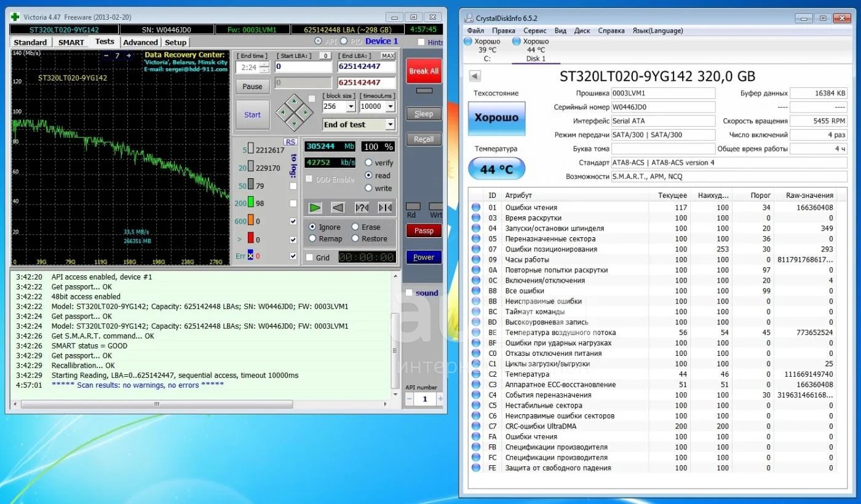Click the previous disk arrow in CrystalDiskInfo
The width and height of the screenshot is (861, 504).
pos(474,76)
